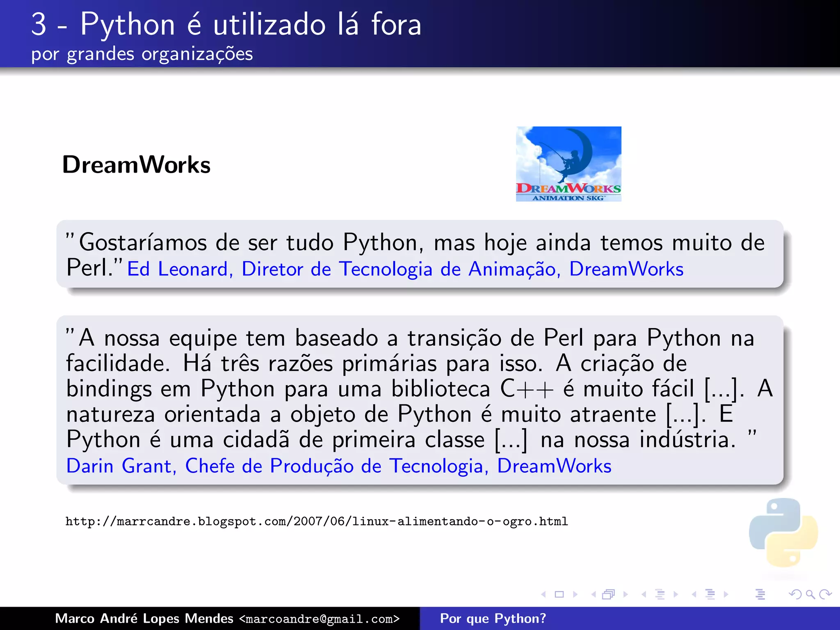Click author name Marco André Lopes Mendes
This screenshot has width=840, height=630.
[x=144, y=619]
